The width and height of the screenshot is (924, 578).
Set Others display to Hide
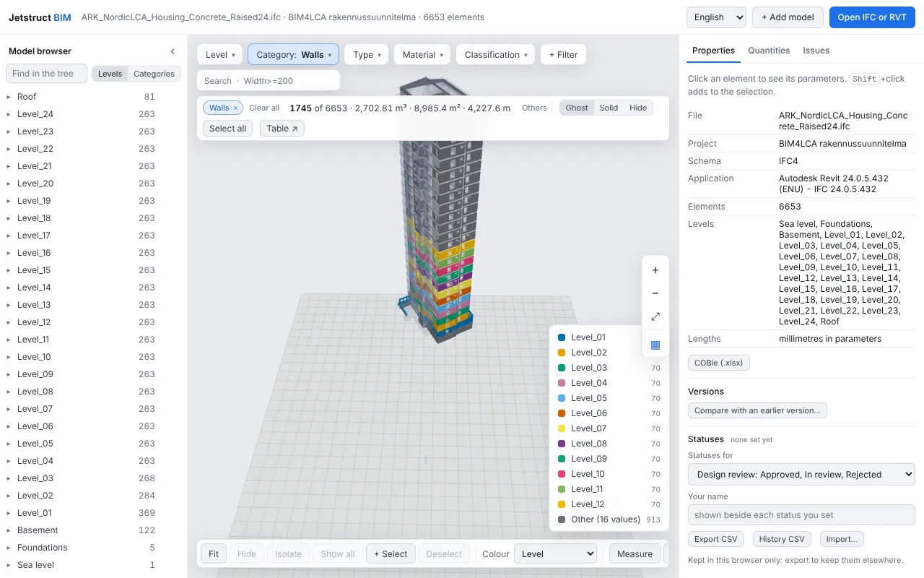(x=638, y=108)
